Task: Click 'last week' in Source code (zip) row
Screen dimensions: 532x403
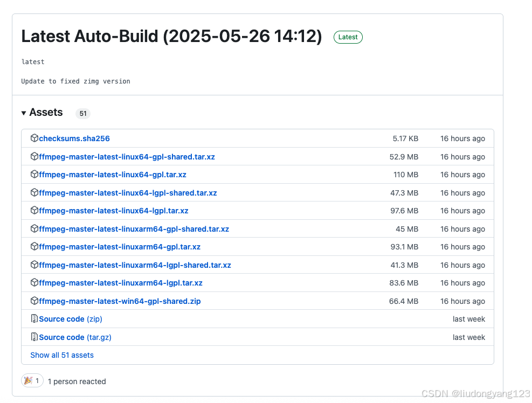Action: click(469, 319)
